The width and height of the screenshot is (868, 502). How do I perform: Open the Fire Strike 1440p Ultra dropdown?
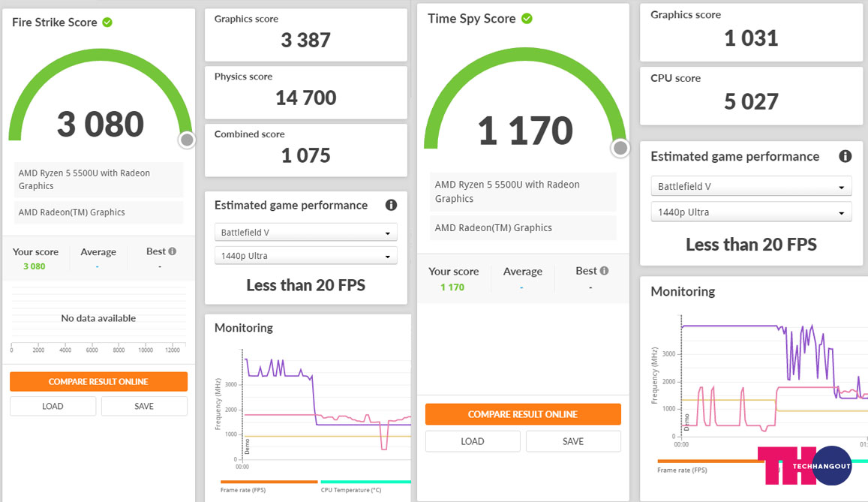[x=305, y=256]
